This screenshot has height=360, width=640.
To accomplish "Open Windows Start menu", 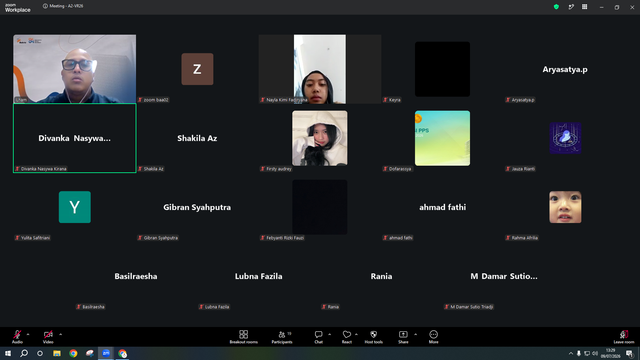I will 8,353.
